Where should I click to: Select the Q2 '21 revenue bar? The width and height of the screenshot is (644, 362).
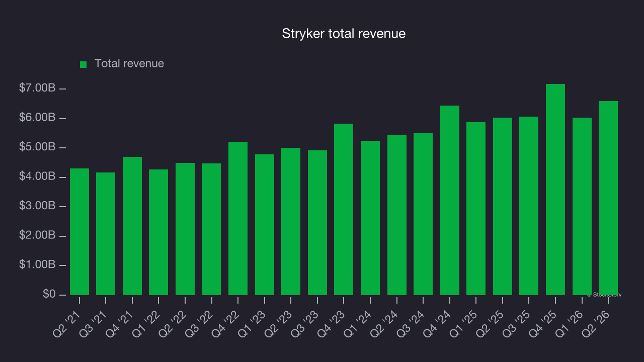pos(79,232)
